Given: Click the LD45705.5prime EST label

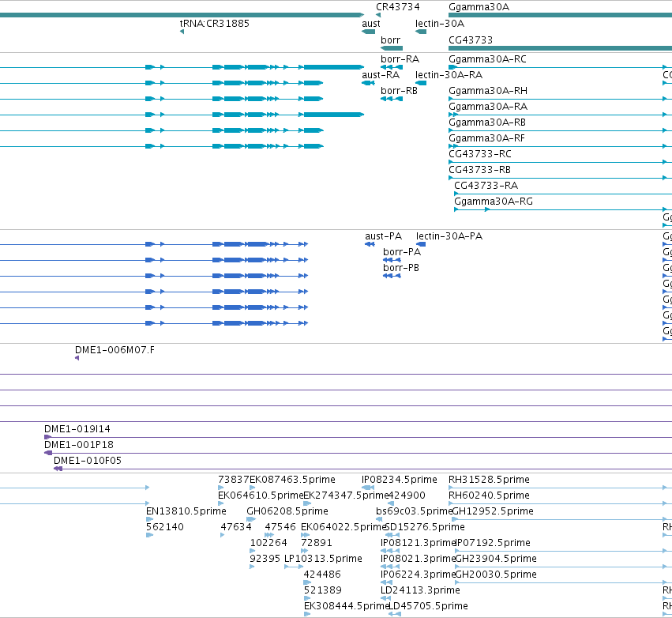Looking at the screenshot, I should point(428,606).
